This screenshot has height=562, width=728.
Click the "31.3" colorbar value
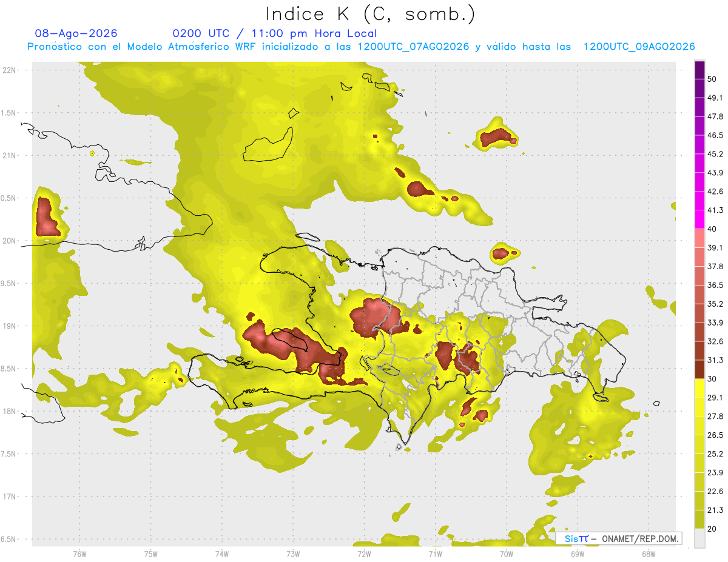click(x=715, y=360)
